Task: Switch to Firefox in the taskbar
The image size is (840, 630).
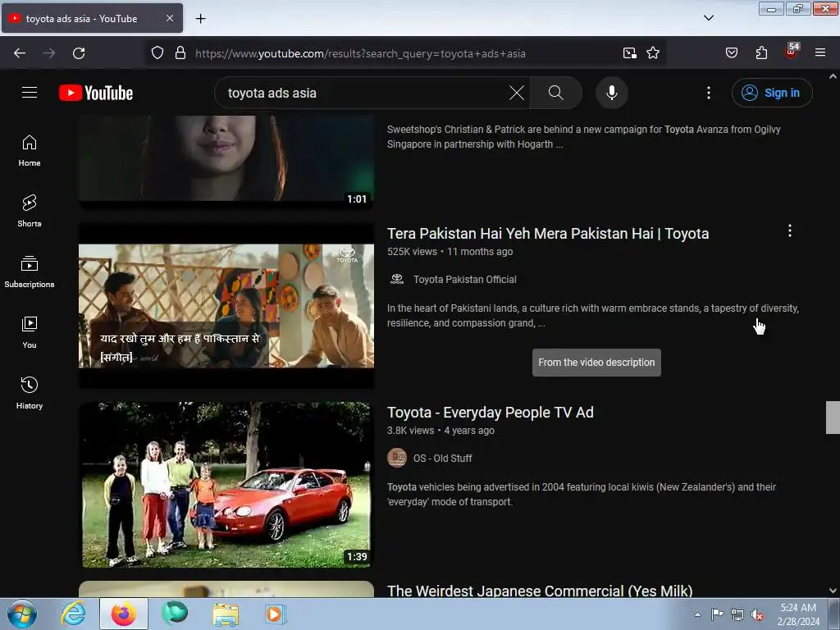Action: coord(123,614)
